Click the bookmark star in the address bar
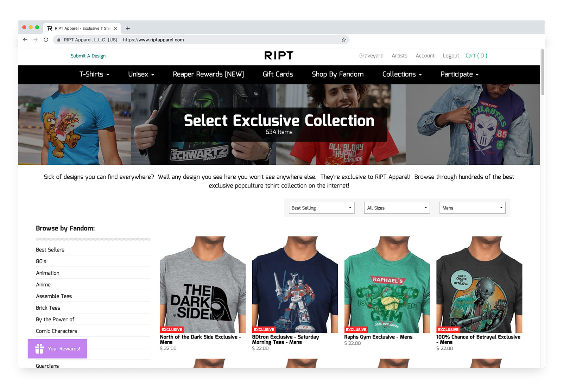Viewport: 563px width, 392px height. (x=343, y=40)
